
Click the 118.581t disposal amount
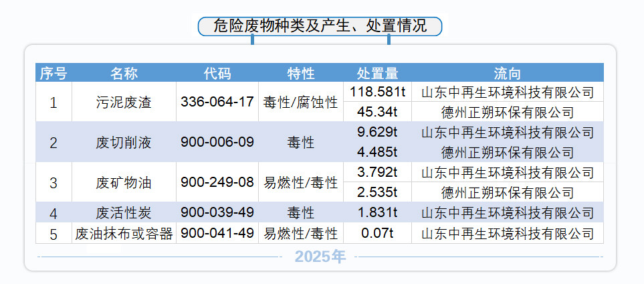click(x=377, y=92)
